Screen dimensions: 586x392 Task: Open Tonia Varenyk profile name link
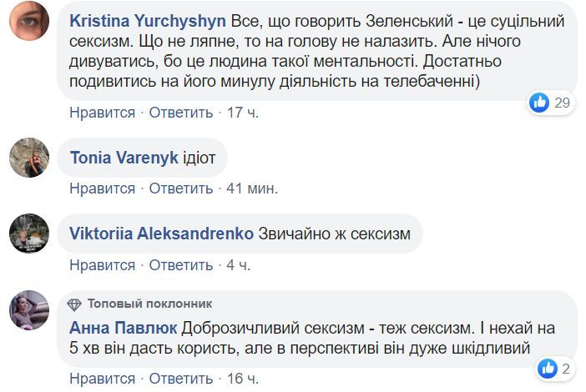click(124, 158)
